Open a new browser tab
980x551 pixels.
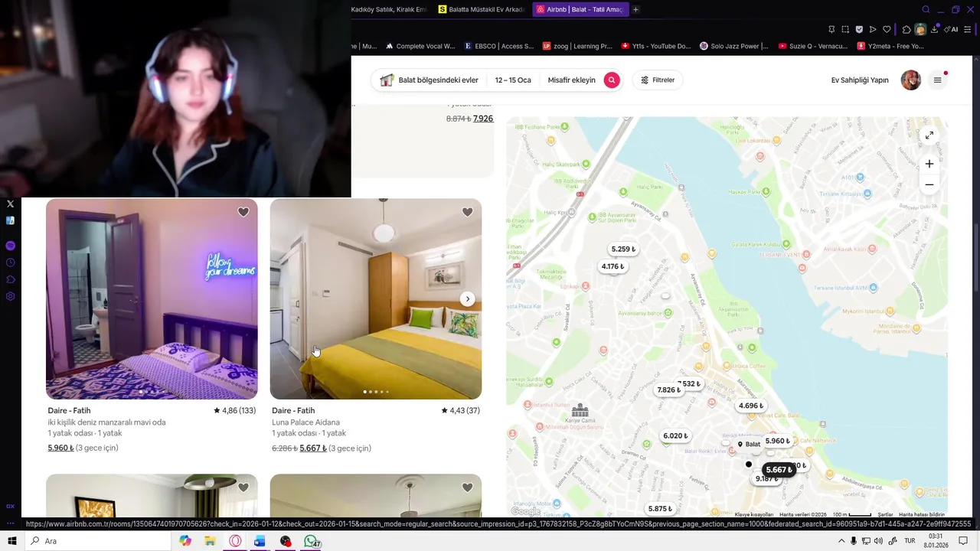pos(635,9)
